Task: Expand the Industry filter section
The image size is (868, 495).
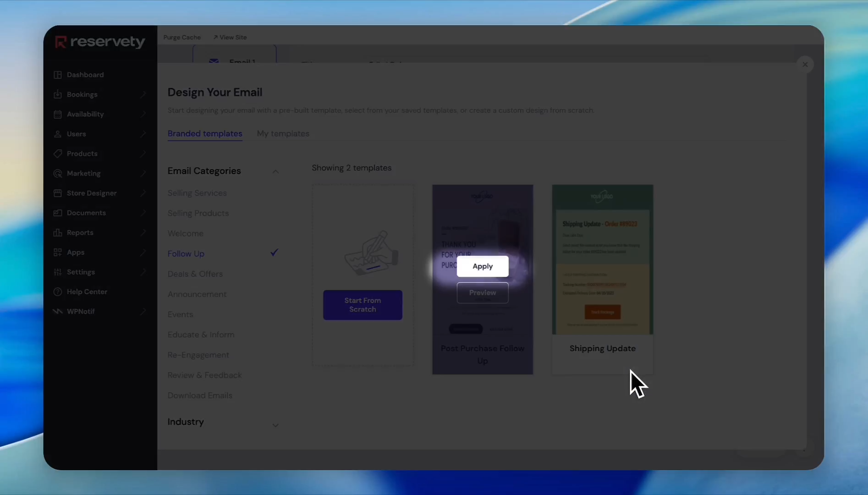Action: point(275,425)
